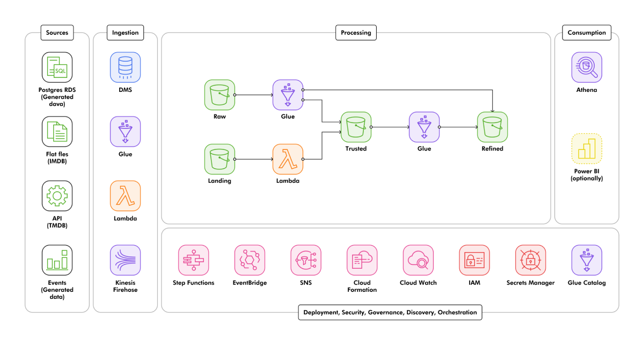Select the Deployment, Security, Governance label
This screenshot has width=644, height=345.
point(390,312)
